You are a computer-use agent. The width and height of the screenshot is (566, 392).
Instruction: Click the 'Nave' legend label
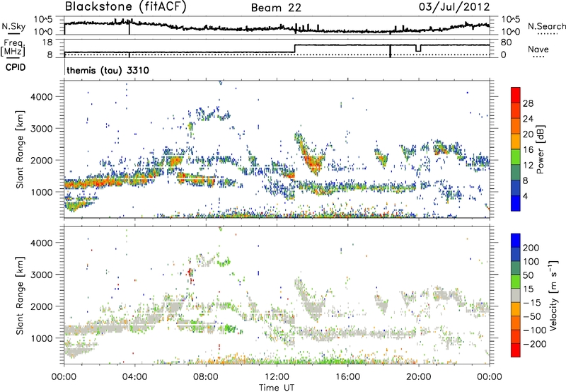(x=538, y=49)
